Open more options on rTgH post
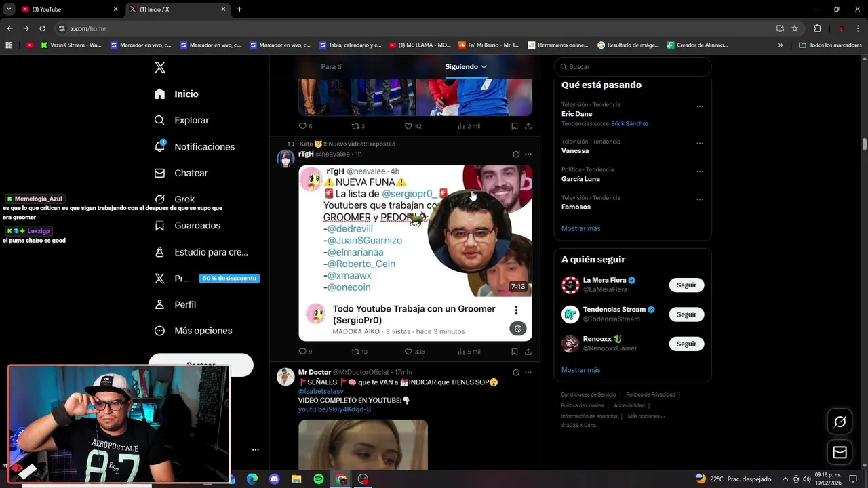 pyautogui.click(x=528, y=155)
